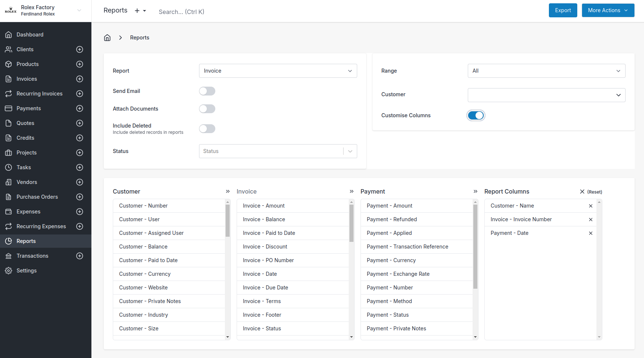Turn on Attach Documents switch
This screenshot has height=358, width=644.
pos(207,109)
